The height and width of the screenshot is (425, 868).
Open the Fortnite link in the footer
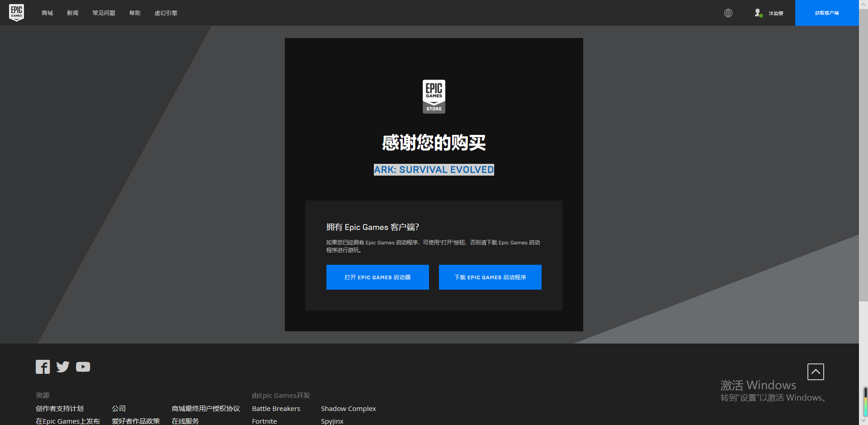pyautogui.click(x=264, y=420)
